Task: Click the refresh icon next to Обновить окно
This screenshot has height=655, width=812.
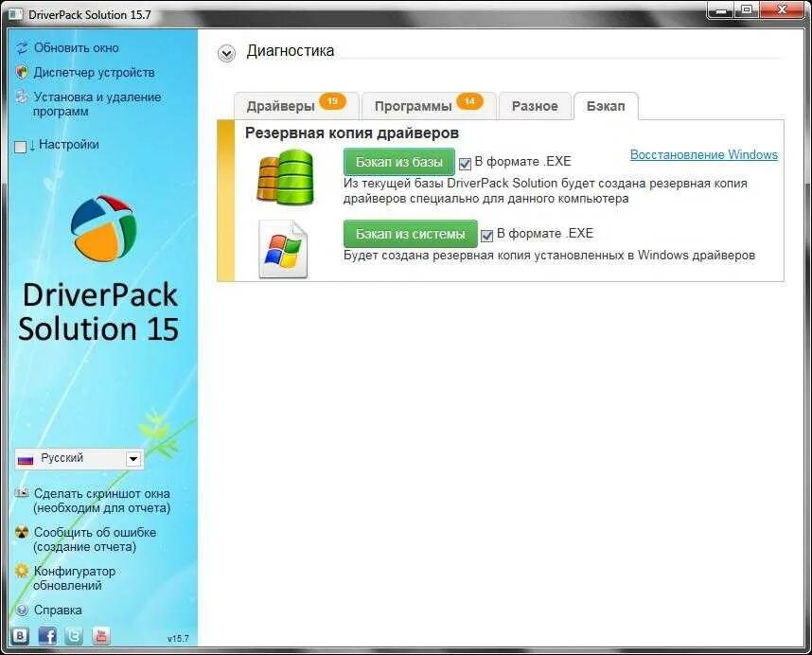Action: [x=22, y=48]
